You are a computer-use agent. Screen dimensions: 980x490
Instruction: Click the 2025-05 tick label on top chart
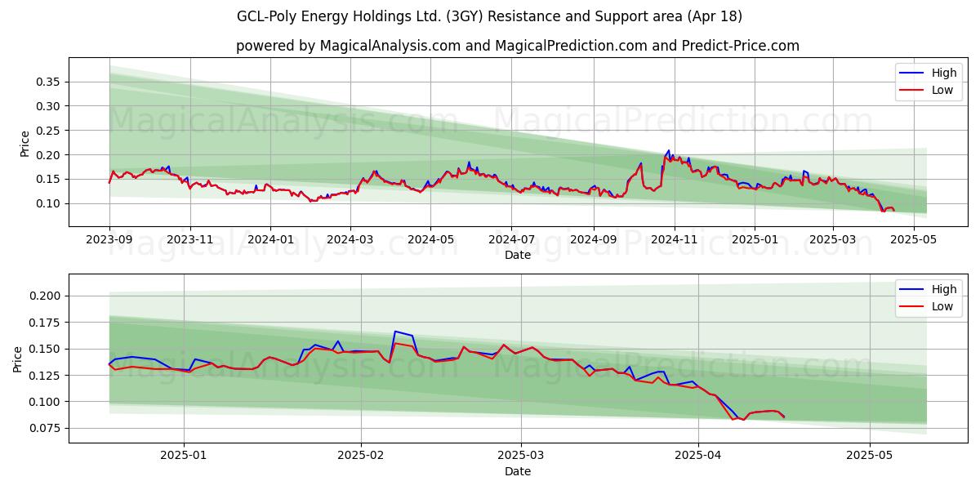tap(914, 238)
